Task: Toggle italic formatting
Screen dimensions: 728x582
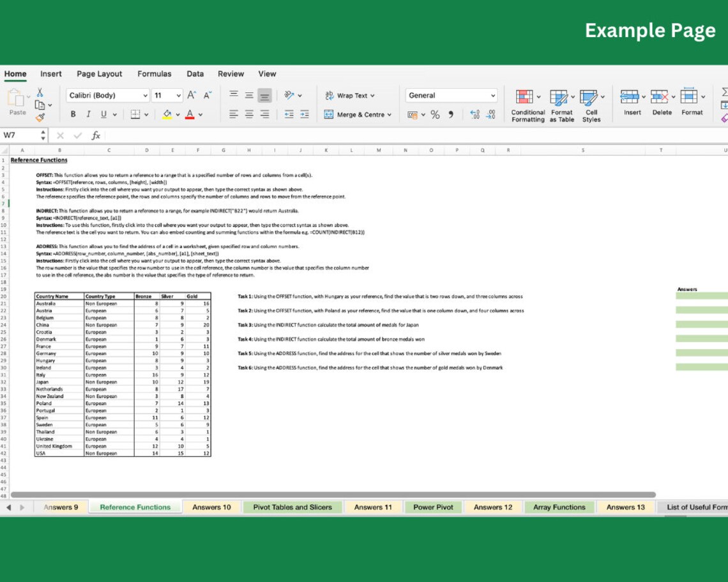Action: click(x=87, y=113)
